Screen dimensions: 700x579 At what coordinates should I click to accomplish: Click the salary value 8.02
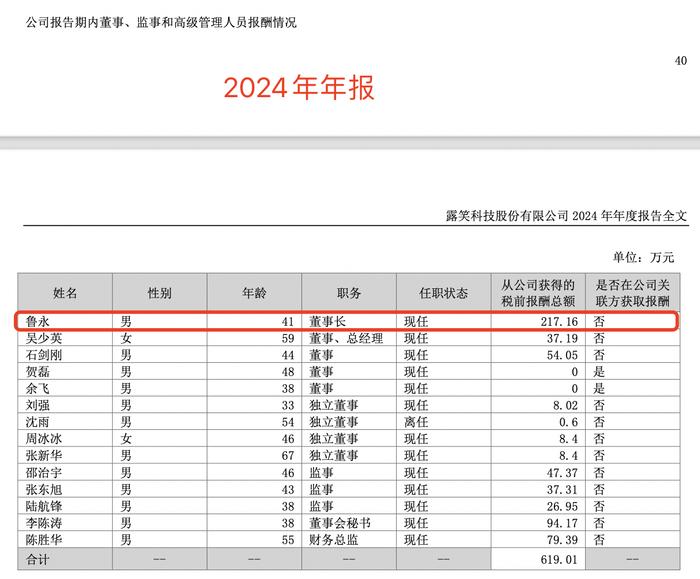tap(565, 405)
